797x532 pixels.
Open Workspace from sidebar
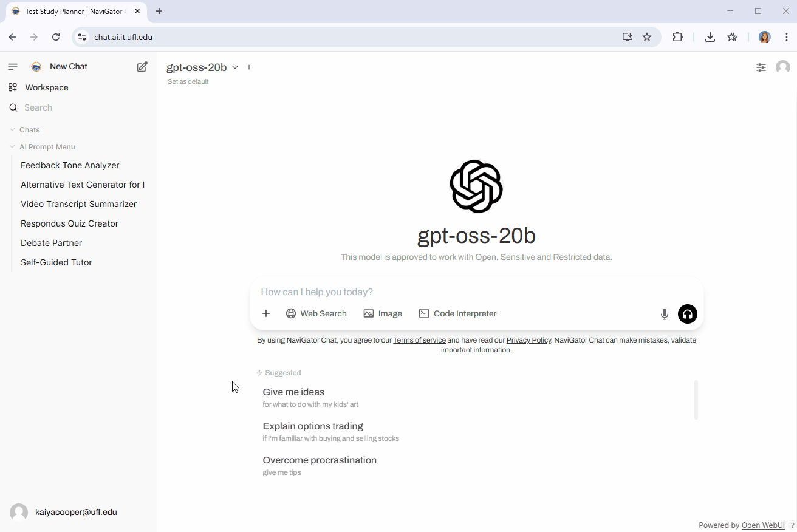[x=46, y=87]
